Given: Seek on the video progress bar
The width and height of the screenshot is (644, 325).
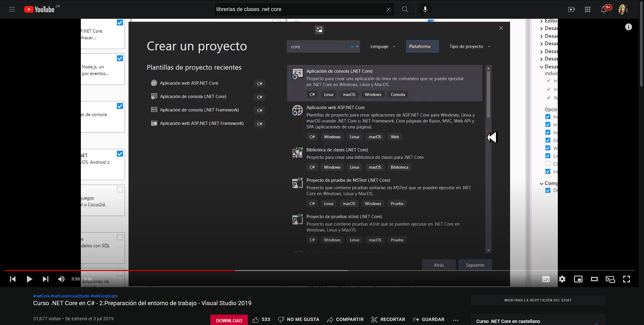Looking at the screenshot, I should [319, 270].
